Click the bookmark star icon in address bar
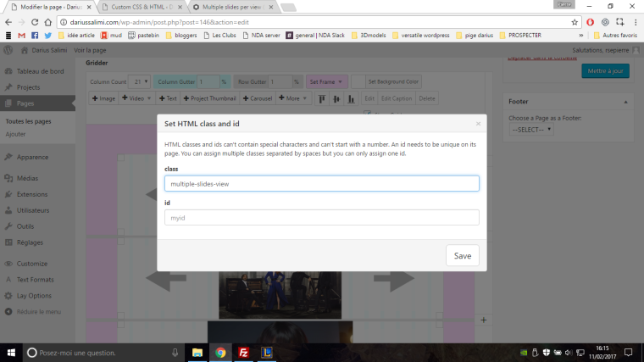The height and width of the screenshot is (362, 644). coord(575,21)
